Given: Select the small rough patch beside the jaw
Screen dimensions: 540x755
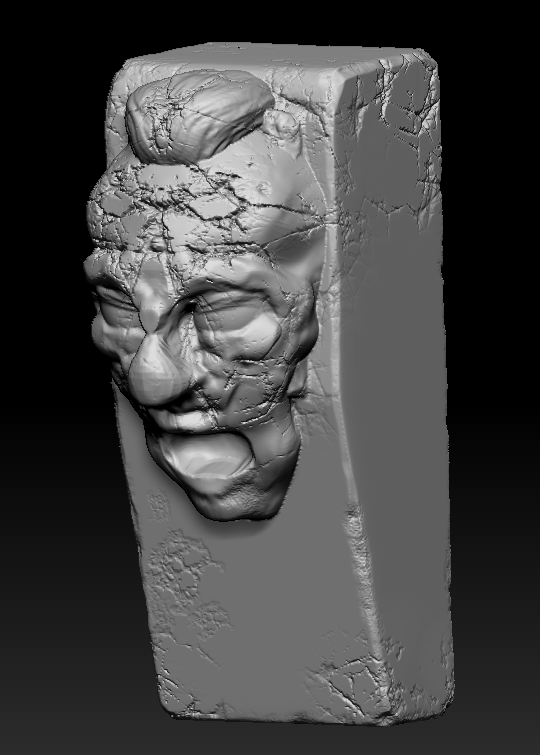Looking at the screenshot, I should [158, 506].
